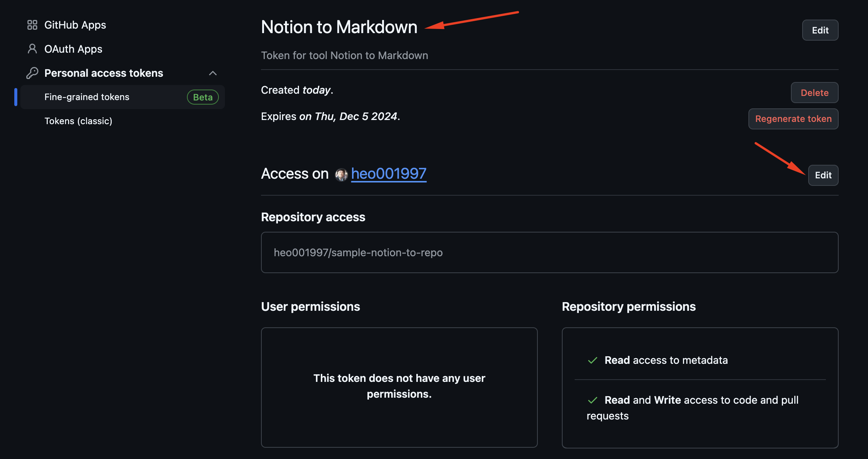Click the green Beta badge
The height and width of the screenshot is (459, 868).
pos(203,97)
